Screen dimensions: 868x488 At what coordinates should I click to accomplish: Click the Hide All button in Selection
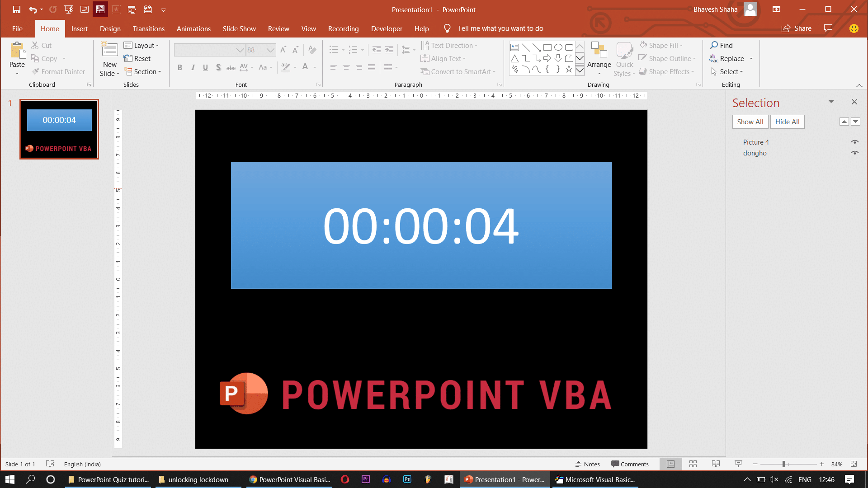(787, 122)
